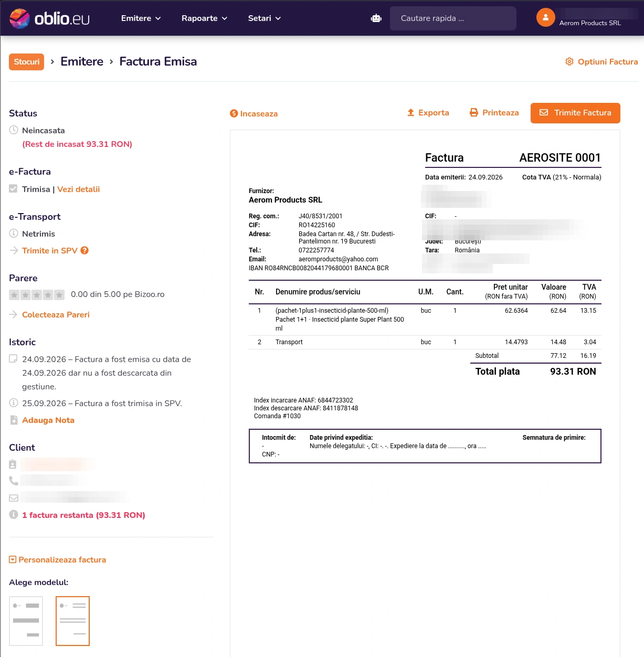This screenshot has height=657, width=644.
Task: Open the Aerom Products SRL account menu
Action: point(590,23)
